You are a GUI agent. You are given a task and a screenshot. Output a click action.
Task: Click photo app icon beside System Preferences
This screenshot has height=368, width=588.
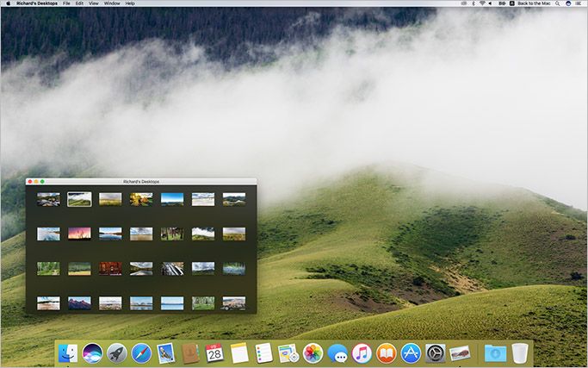(x=460, y=353)
